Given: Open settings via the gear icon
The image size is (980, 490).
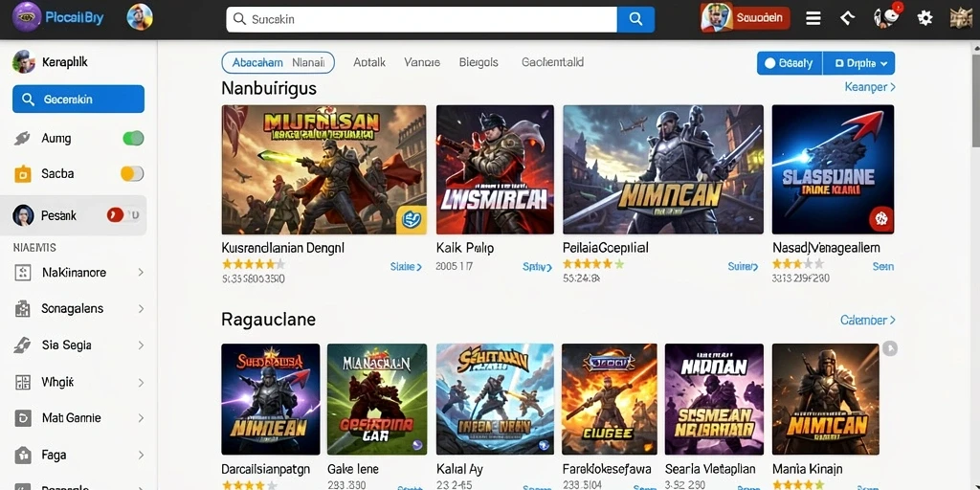Looking at the screenshot, I should (x=925, y=18).
